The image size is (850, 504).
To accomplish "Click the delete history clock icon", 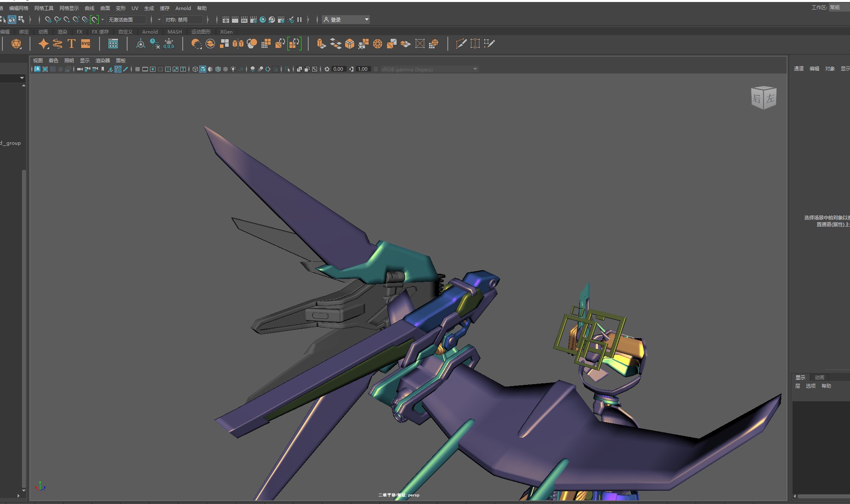I will (x=155, y=44).
